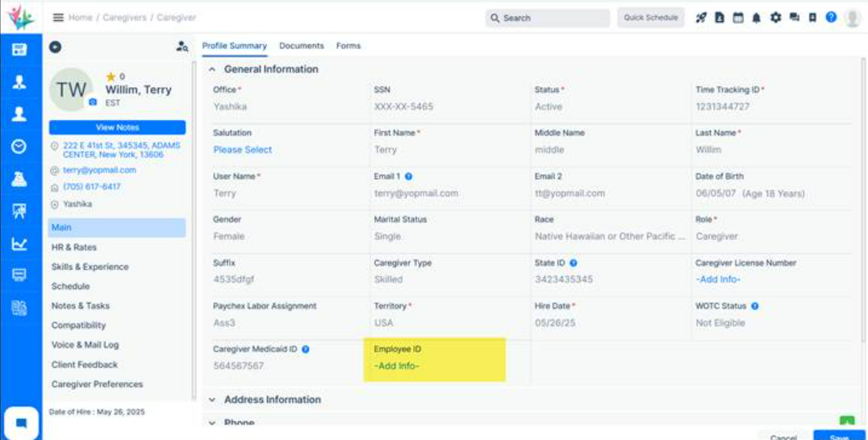
Task: Click the info icon beside Caregiver Medicaid ID
Action: [x=306, y=350]
